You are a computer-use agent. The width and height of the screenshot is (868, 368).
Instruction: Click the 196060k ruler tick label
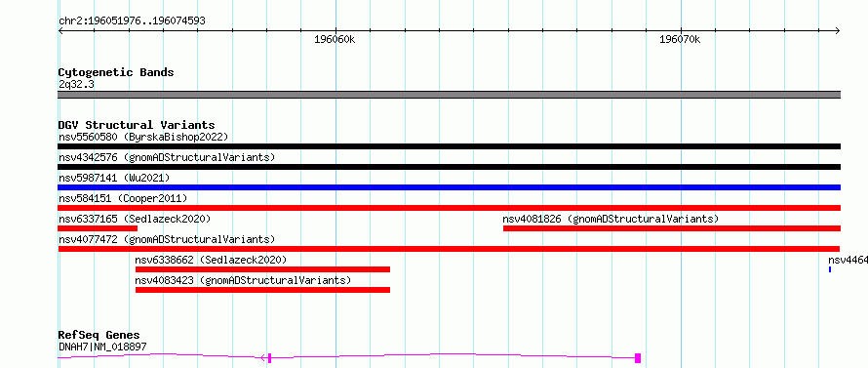pyautogui.click(x=335, y=39)
